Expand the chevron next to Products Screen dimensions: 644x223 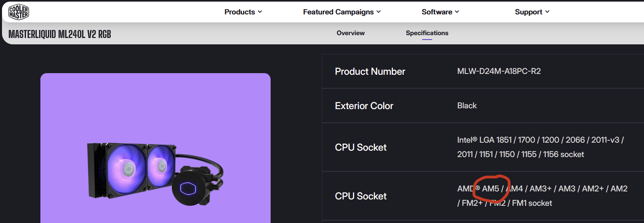260,12
